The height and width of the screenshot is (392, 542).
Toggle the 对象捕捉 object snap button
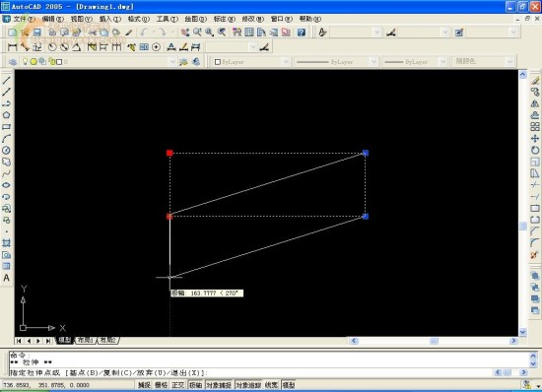point(219,385)
